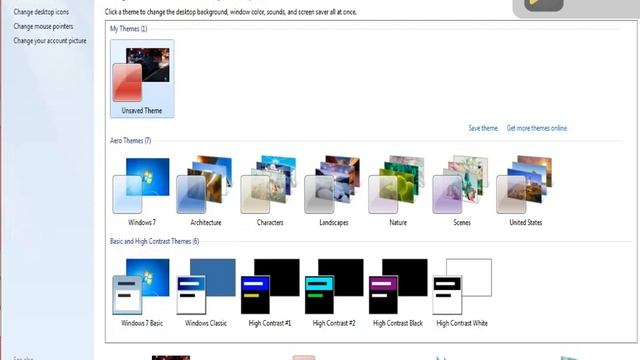Click the Aero Themes (7) group header
Image resolution: width=640 pixels, height=360 pixels.
[x=130, y=140]
